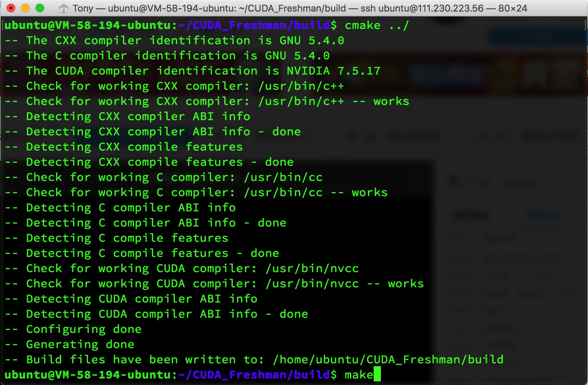Click the '/usr/bin/nvcc -- works' path text
The image size is (588, 385).
344,284
